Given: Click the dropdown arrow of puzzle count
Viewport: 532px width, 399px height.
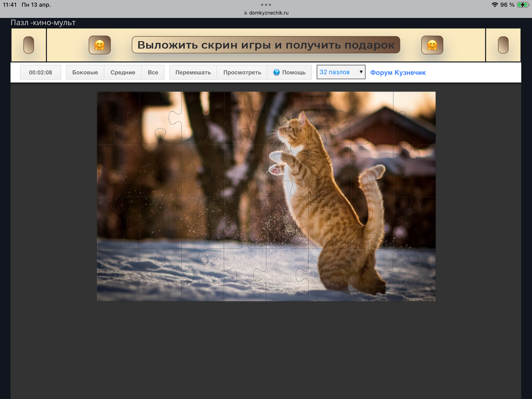Looking at the screenshot, I should (361, 72).
